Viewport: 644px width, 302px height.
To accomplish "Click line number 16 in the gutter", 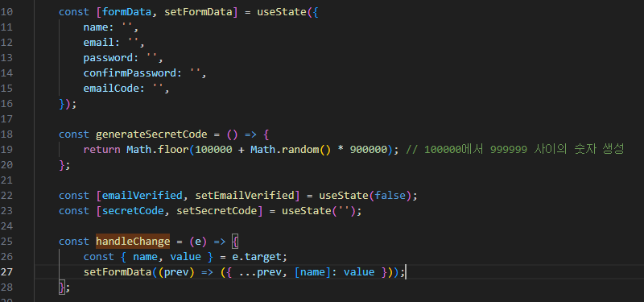I will click(6, 104).
